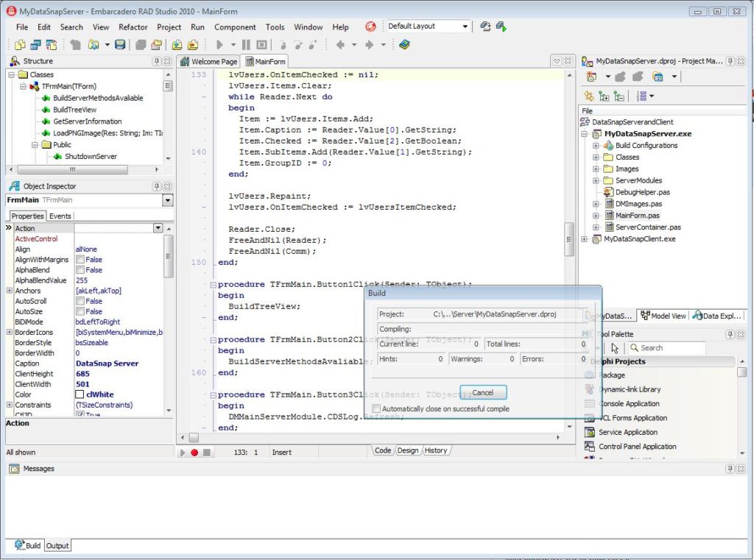Open a project via the Open Project toolbar icon

click(x=176, y=45)
